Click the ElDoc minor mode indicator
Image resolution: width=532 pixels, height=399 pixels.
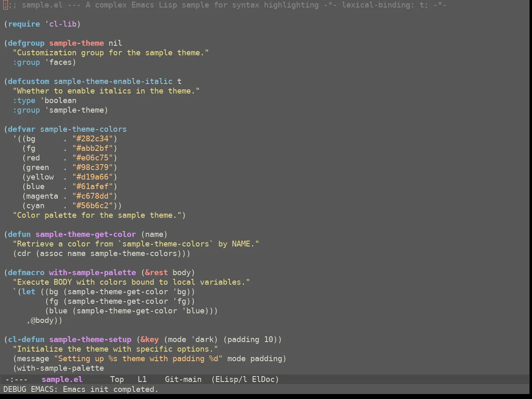tap(263, 379)
